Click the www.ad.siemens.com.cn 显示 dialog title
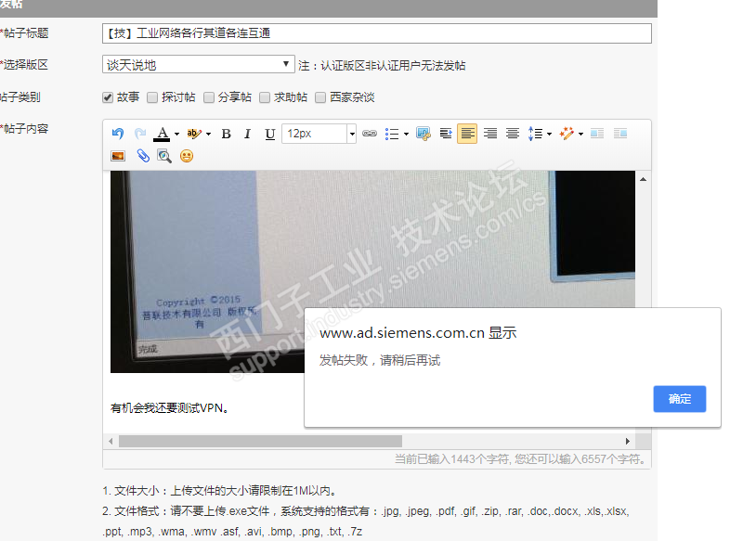The image size is (756, 541). [x=418, y=333]
